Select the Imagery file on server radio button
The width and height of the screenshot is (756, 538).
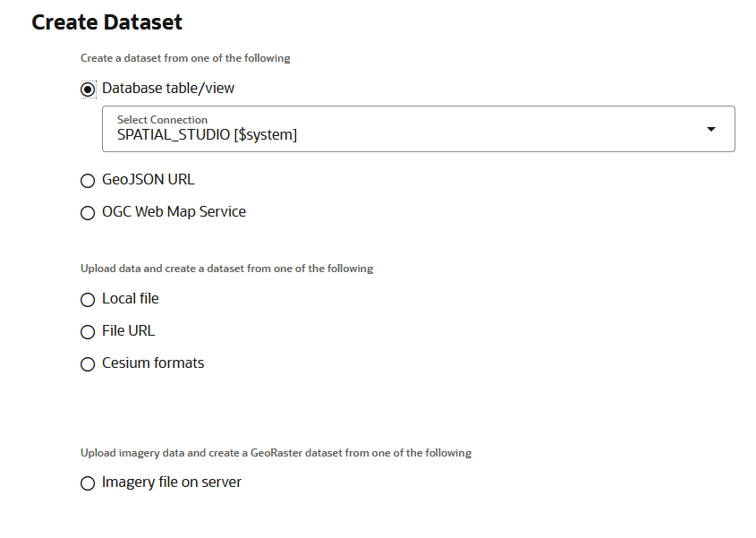coord(88,483)
